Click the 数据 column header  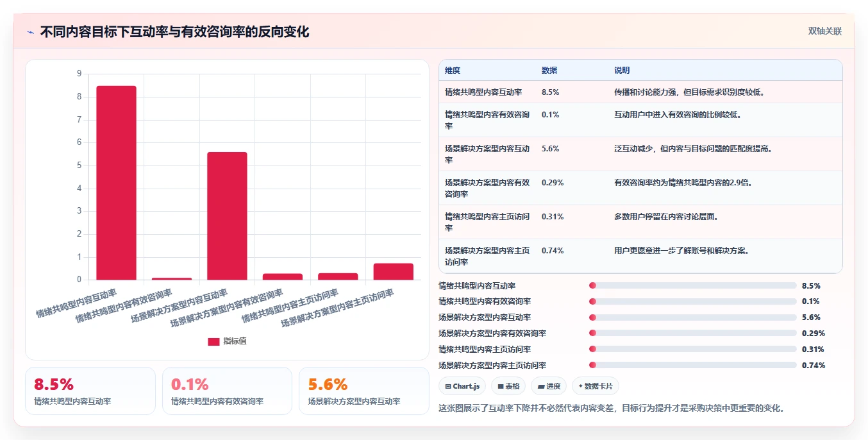click(549, 71)
